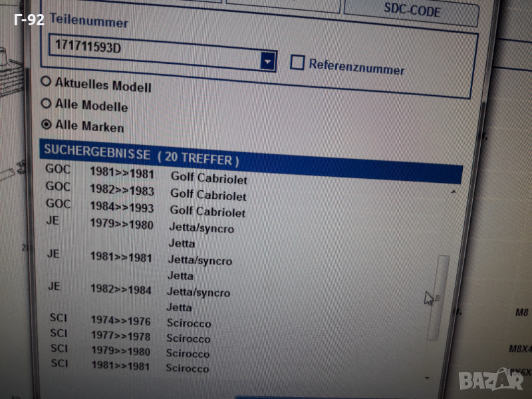Image resolution: width=532 pixels, height=399 pixels.
Task: Select the Alle Marken radio button
Action: click(x=47, y=124)
